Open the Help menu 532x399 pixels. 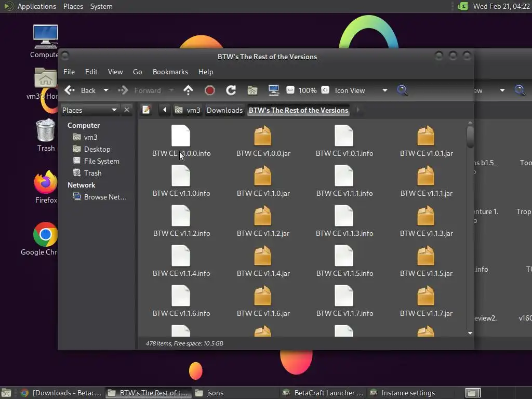(x=206, y=72)
